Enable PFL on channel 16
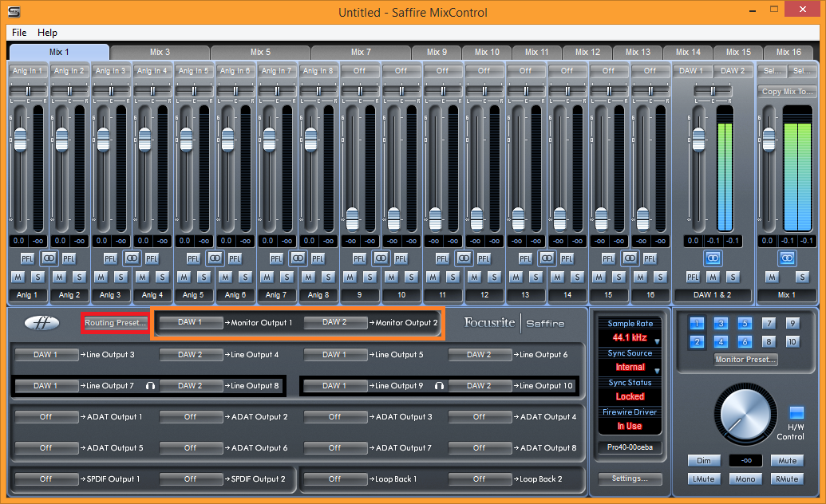Screen dimensions: 826x504 coord(650,258)
